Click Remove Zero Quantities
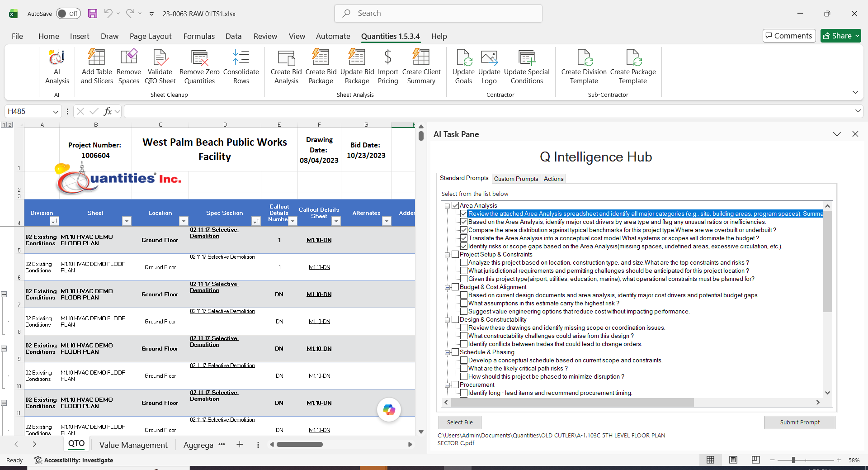This screenshot has height=470, width=868. pos(199,67)
